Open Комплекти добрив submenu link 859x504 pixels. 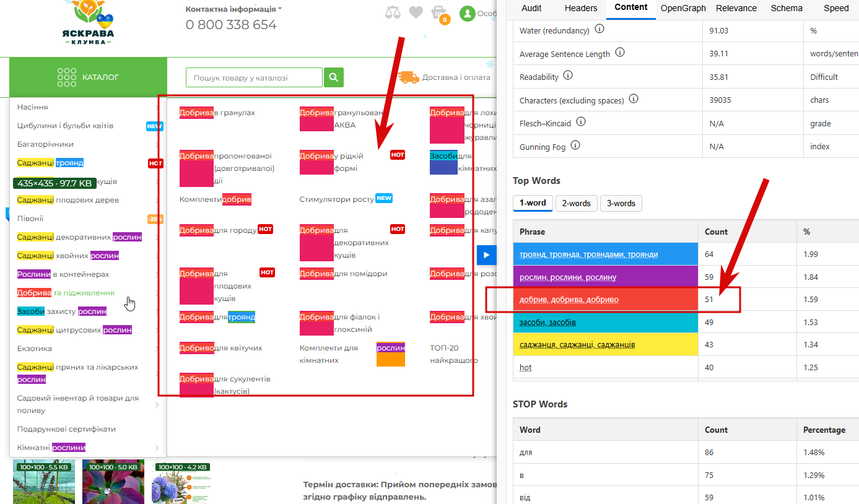point(216,199)
